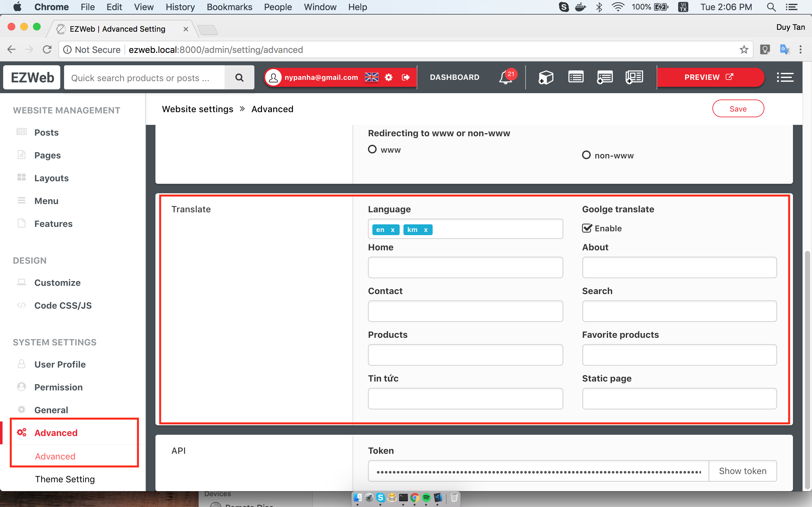
Task: Open the posts list icon in header
Action: click(x=576, y=77)
